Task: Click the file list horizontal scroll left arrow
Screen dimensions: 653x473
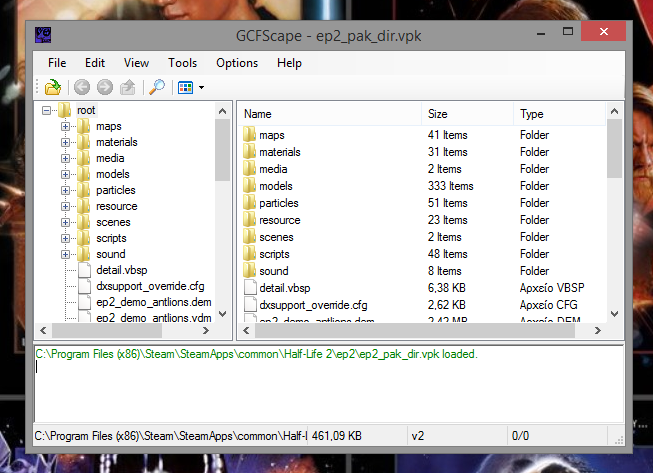Action: click(246, 331)
